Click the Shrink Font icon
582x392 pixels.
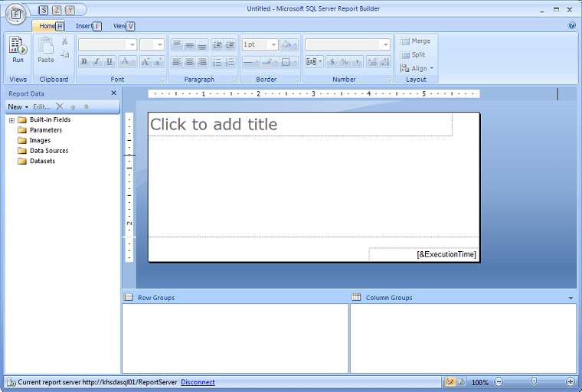click(158, 61)
